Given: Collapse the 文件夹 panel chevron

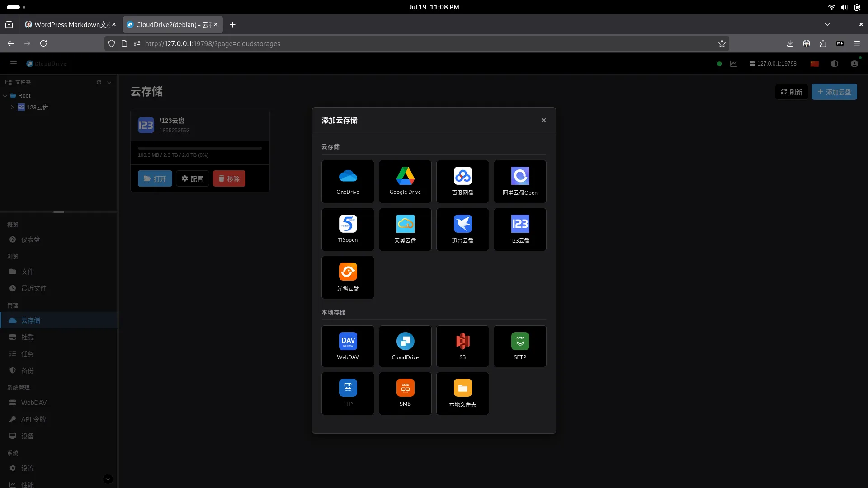Looking at the screenshot, I should [x=109, y=82].
